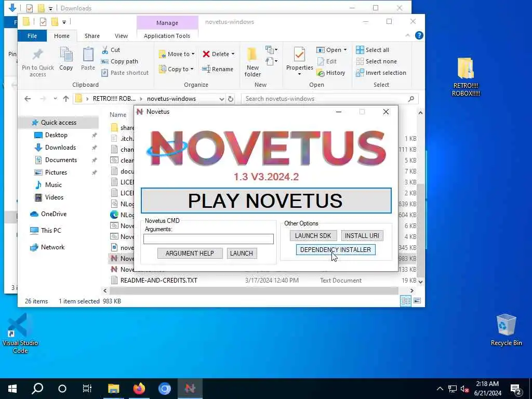The image size is (532, 399).
Task: Focus the Novetus CMD Arguments field
Action: [208, 239]
